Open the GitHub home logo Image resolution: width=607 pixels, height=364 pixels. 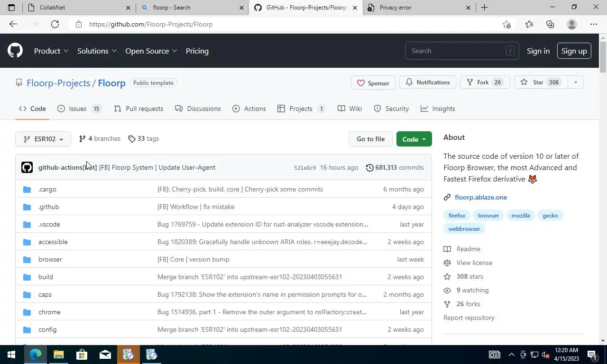[x=15, y=51]
